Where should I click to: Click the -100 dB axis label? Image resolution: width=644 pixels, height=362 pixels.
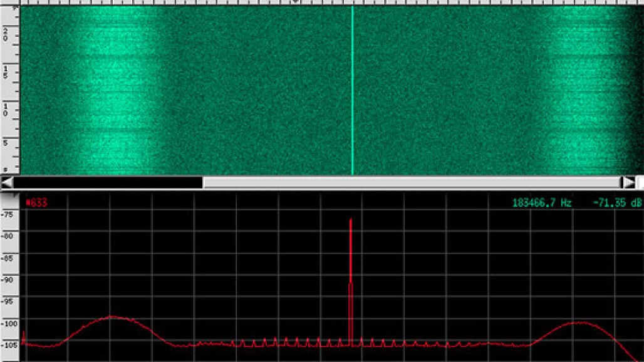pyautogui.click(x=9, y=323)
